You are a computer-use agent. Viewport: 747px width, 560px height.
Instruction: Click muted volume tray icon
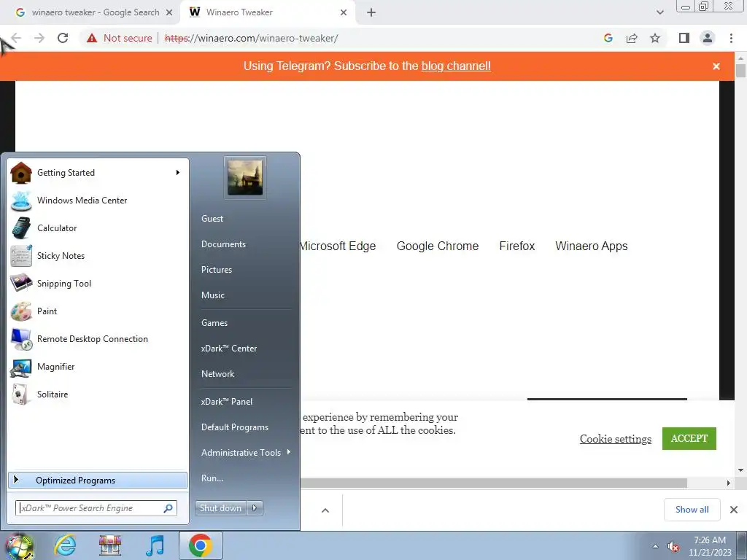click(673, 546)
